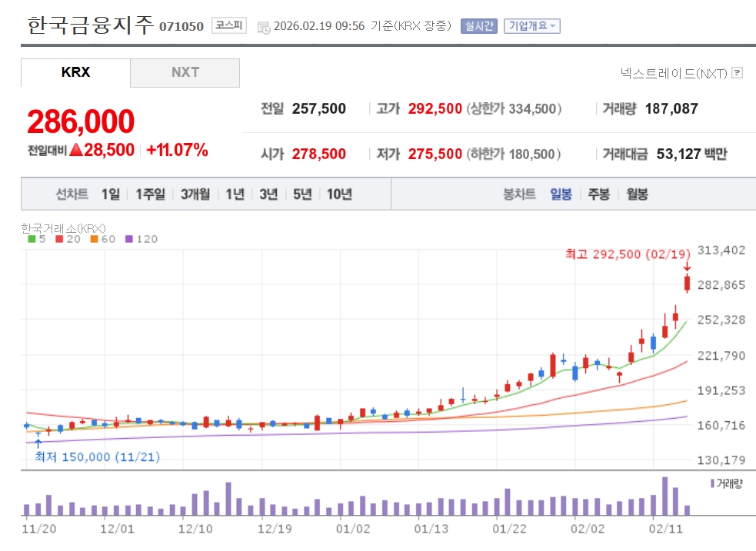The image size is (756, 551).
Task: Select the KRX tab
Action: [75, 72]
